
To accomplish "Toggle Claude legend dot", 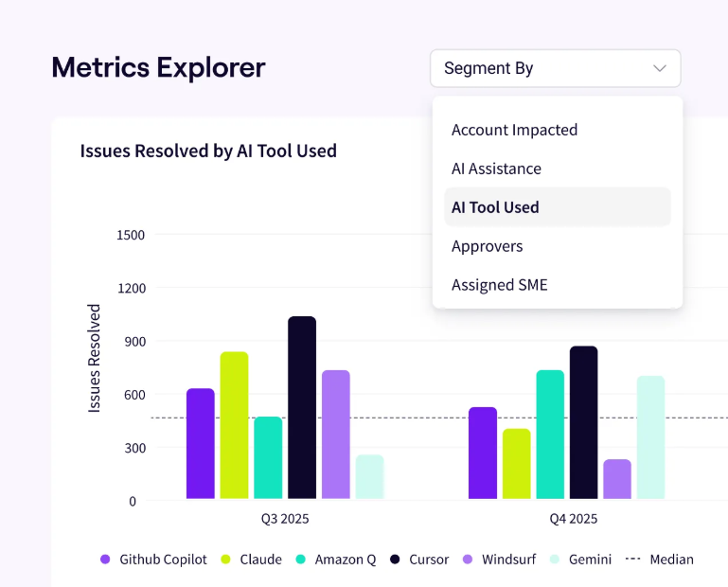I will pyautogui.click(x=225, y=560).
